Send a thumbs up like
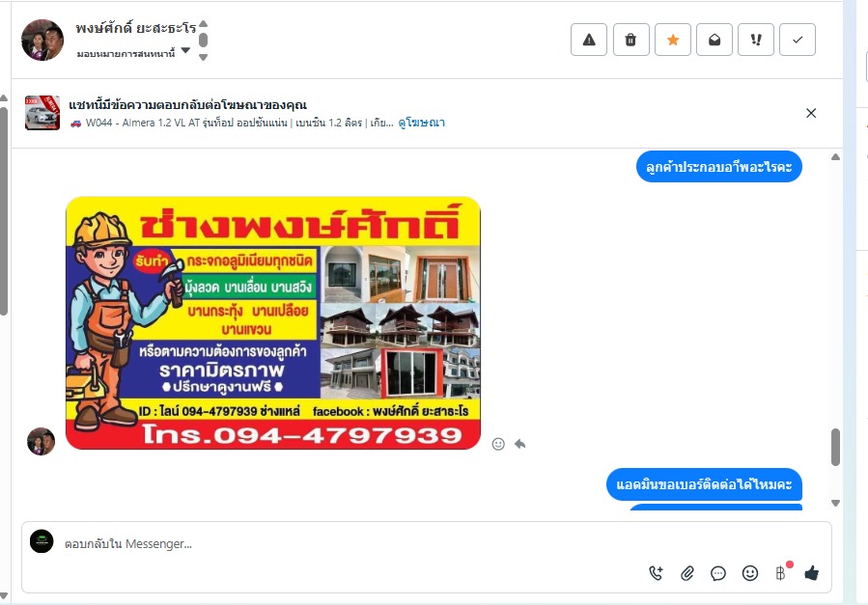The height and width of the screenshot is (605, 868). pyautogui.click(x=812, y=573)
